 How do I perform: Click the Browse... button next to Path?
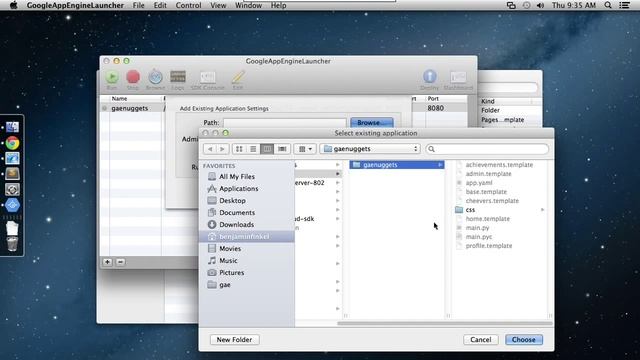click(x=371, y=122)
